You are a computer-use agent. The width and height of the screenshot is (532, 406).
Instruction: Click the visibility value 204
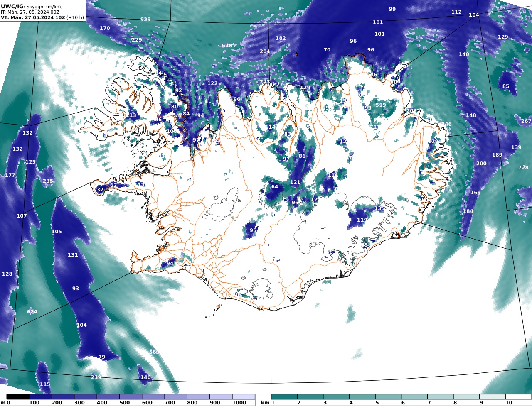point(265,51)
